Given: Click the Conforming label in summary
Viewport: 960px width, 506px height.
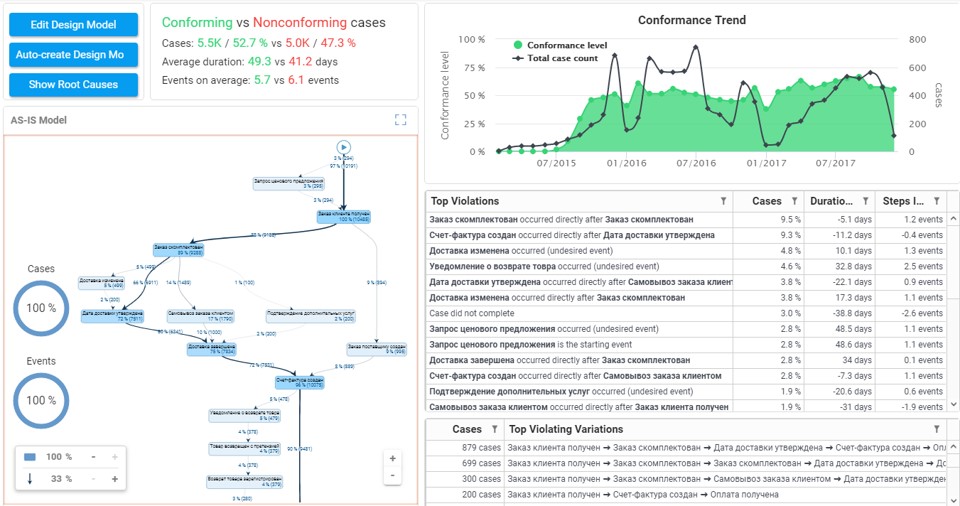Looking at the screenshot, I should (x=197, y=23).
